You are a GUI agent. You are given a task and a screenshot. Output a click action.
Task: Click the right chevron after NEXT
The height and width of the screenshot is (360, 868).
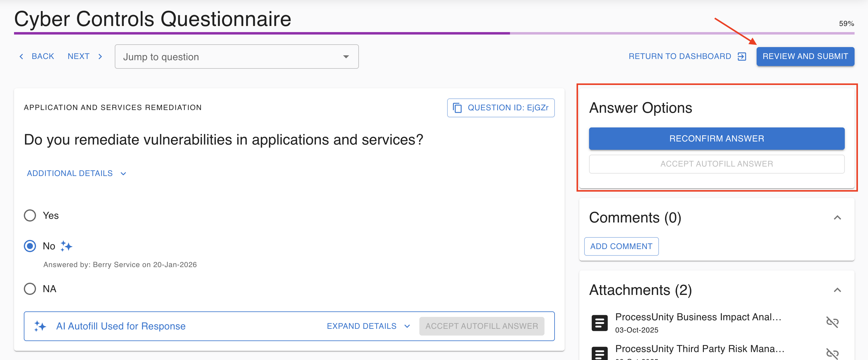tap(100, 56)
